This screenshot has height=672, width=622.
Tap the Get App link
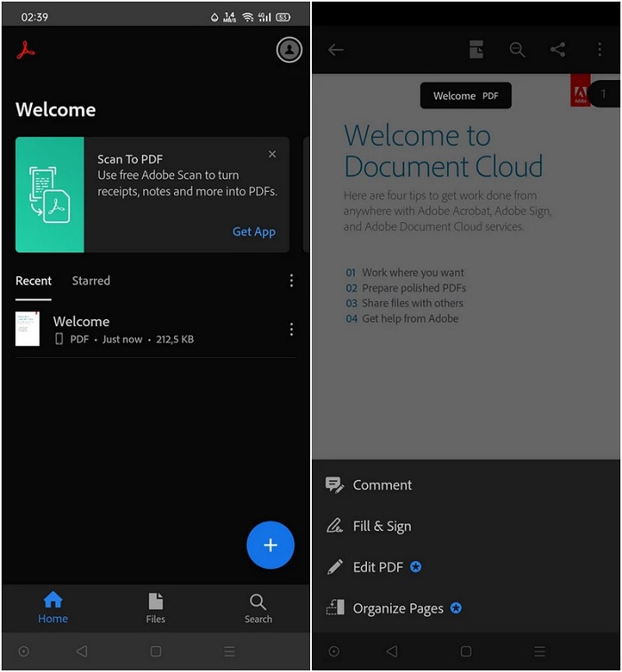(x=254, y=232)
